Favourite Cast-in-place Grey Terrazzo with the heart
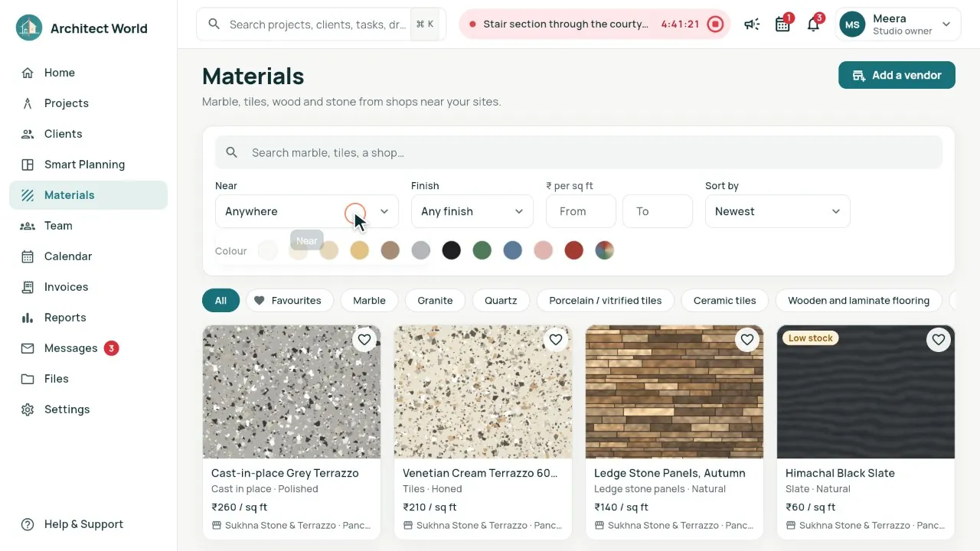The image size is (980, 551). click(x=364, y=340)
